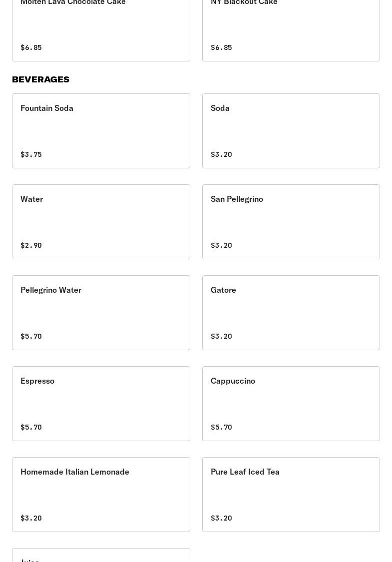
Task: Select the Gatore beverage card
Action: coord(291,312)
